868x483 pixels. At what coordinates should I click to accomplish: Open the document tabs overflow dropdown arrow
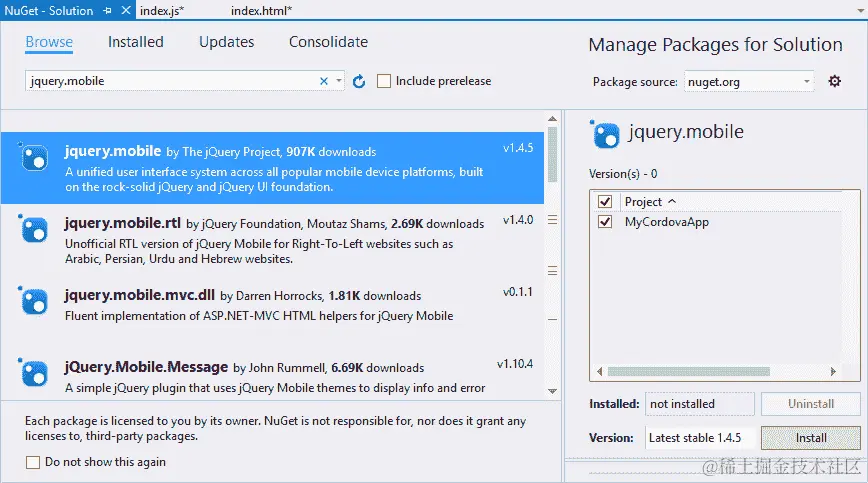coord(860,11)
